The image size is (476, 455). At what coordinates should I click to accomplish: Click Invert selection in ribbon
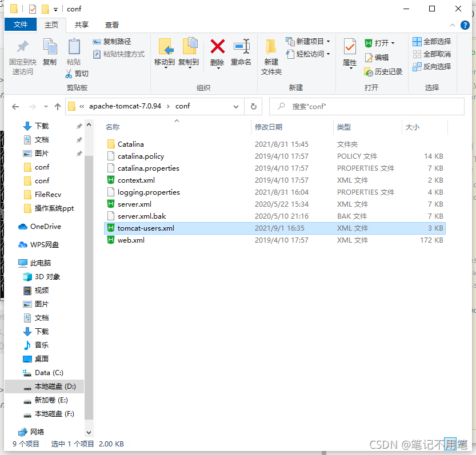(431, 66)
